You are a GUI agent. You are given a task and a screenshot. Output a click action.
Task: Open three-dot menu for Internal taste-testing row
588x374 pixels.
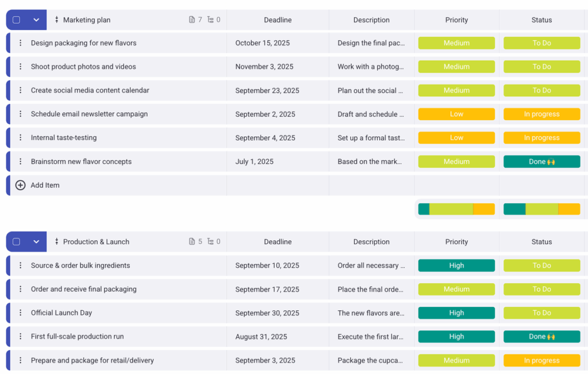(x=21, y=138)
